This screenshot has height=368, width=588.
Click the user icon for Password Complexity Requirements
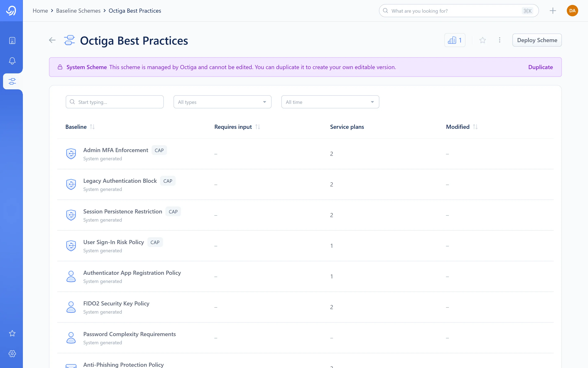coord(71,338)
